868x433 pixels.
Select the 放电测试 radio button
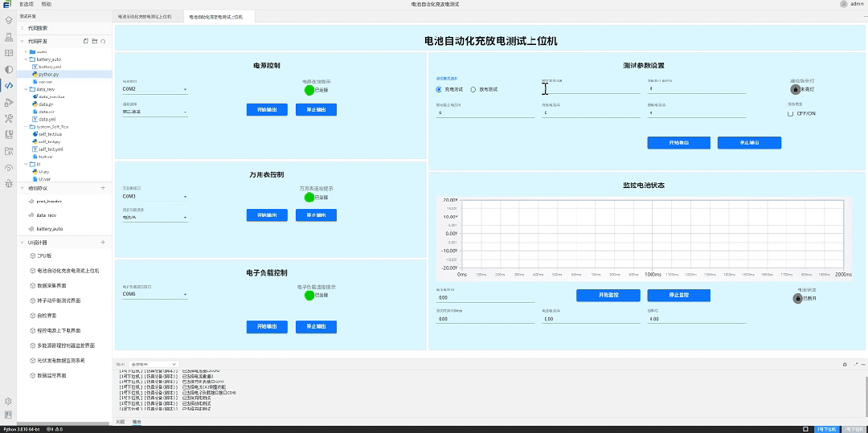473,89
